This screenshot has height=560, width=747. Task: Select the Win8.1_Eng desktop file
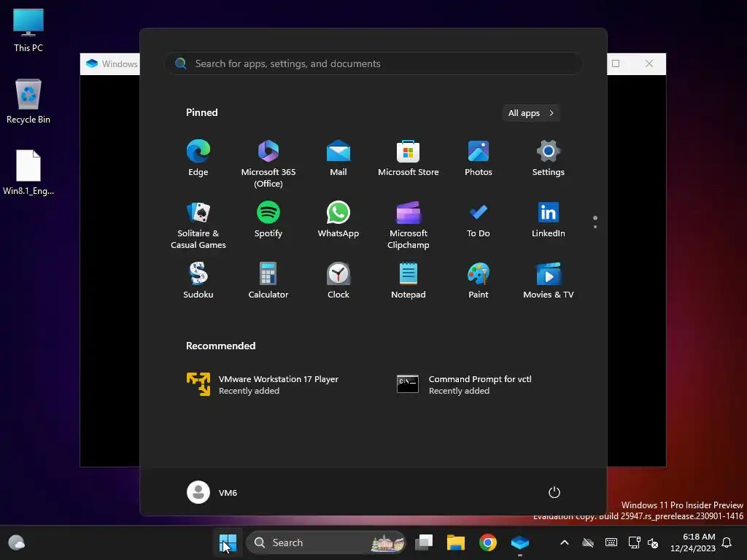tap(28, 172)
